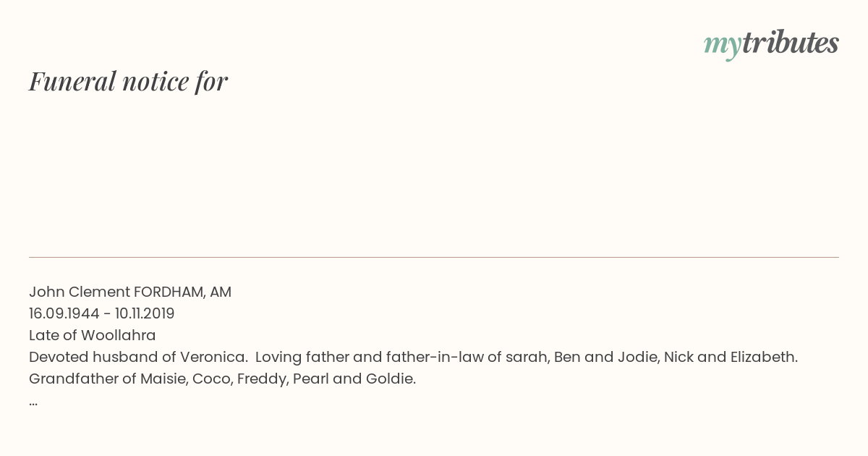
Task: Click the name John Clement FORDHAM, AM
Action: (130, 292)
